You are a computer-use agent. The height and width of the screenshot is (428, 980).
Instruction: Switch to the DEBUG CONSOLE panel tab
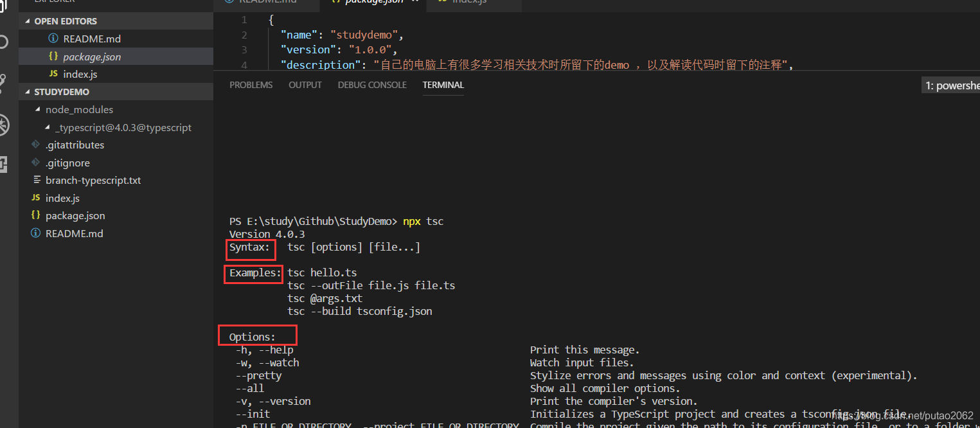point(372,85)
